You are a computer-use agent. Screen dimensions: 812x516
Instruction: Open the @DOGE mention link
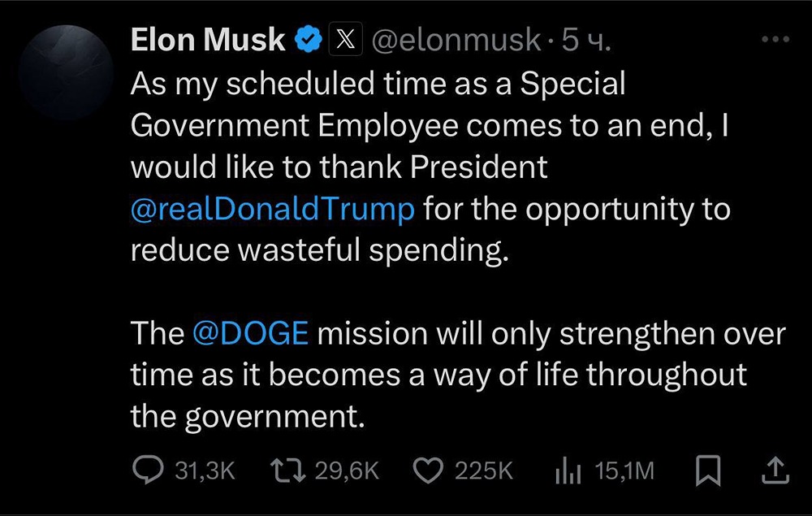(251, 334)
